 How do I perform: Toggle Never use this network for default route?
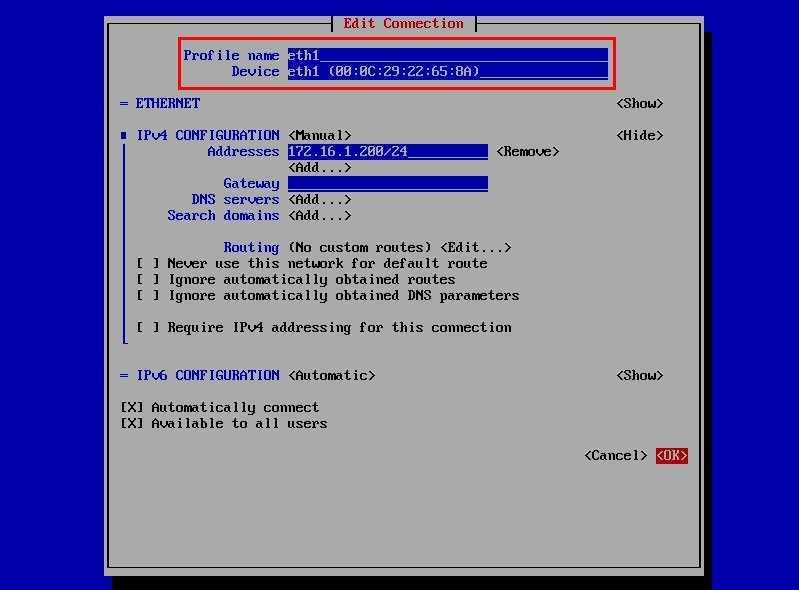point(311,263)
